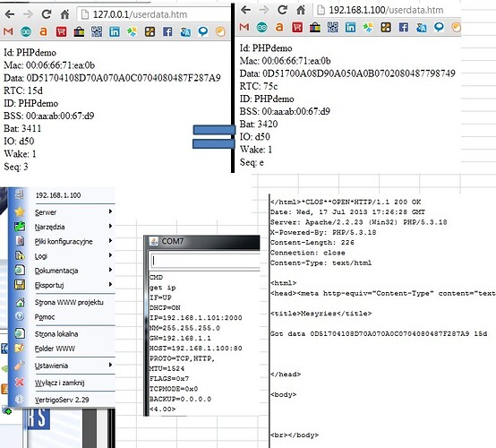Click the Gmail bookmark in left browser
The width and height of the screenshot is (496, 448).
coord(8,31)
